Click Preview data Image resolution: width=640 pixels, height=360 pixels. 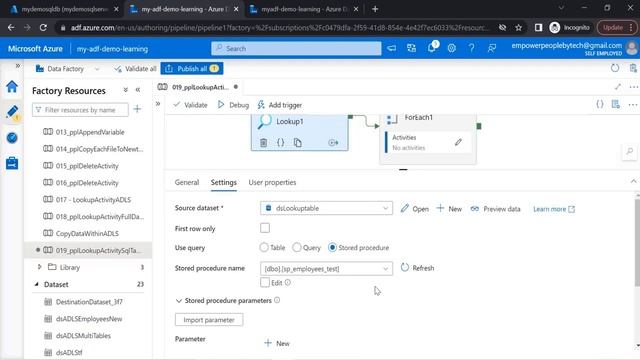click(x=496, y=209)
